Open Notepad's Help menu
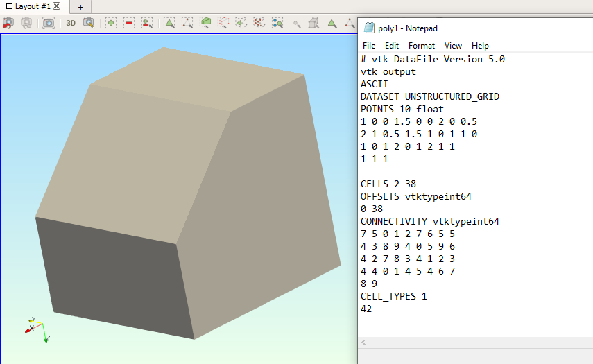Screen dimensions: 593x364 click(x=480, y=46)
